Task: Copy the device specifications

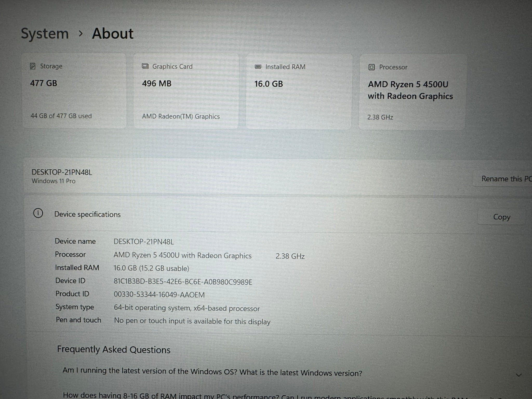Action: click(501, 217)
